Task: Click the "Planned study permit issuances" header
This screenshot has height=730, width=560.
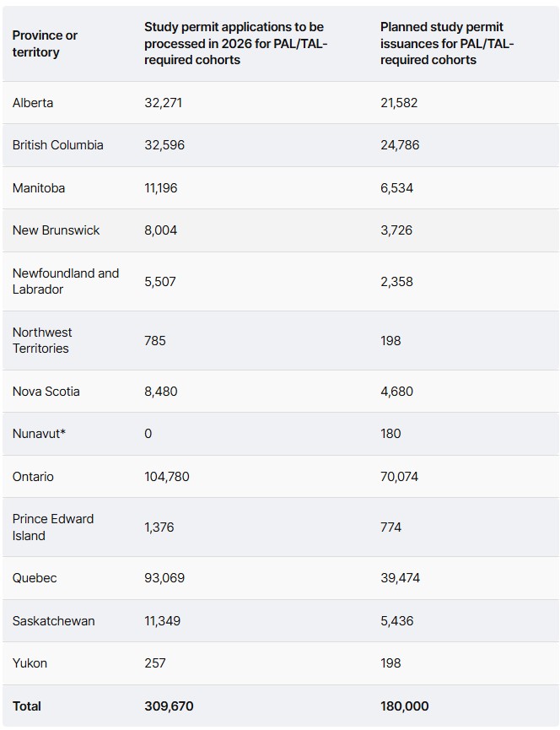Action: 446,44
